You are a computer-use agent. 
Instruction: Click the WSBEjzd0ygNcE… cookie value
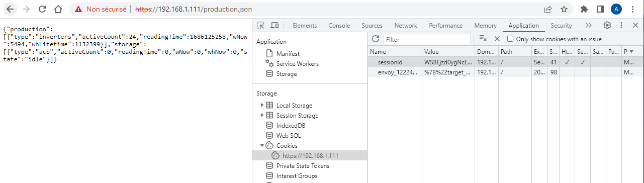[x=448, y=62]
